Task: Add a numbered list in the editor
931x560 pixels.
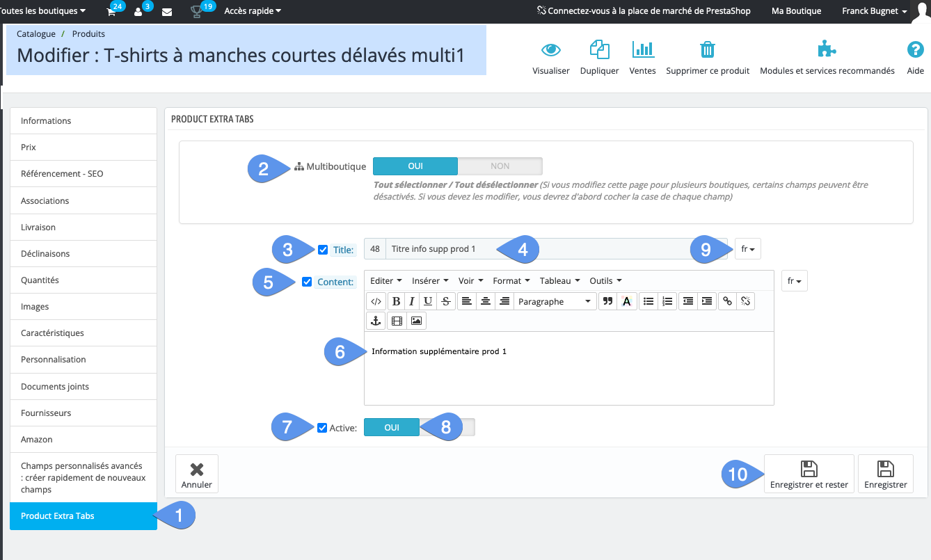Action: tap(666, 301)
